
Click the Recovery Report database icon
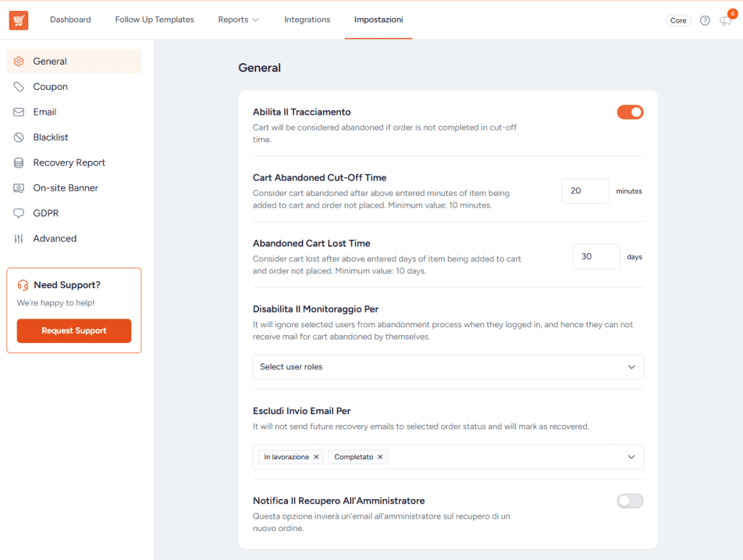point(18,162)
